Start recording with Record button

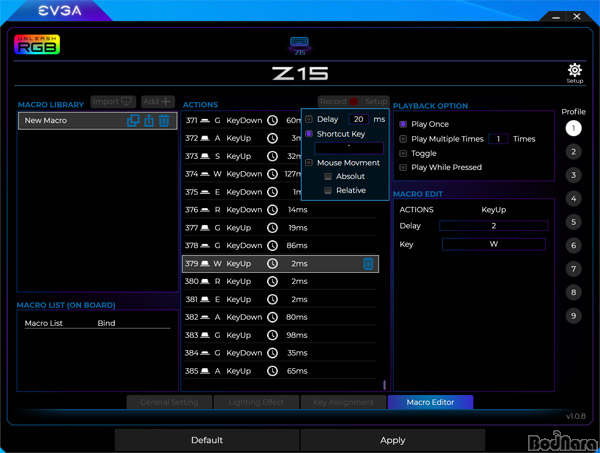coord(339,101)
